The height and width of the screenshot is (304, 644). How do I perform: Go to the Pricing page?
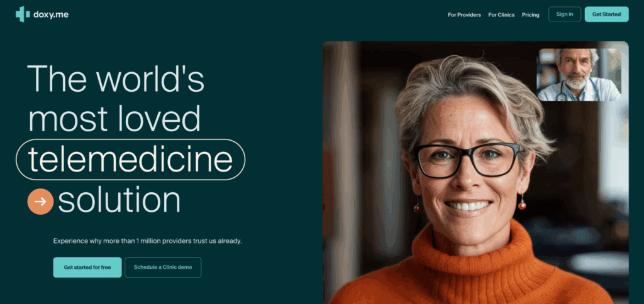[530, 15]
